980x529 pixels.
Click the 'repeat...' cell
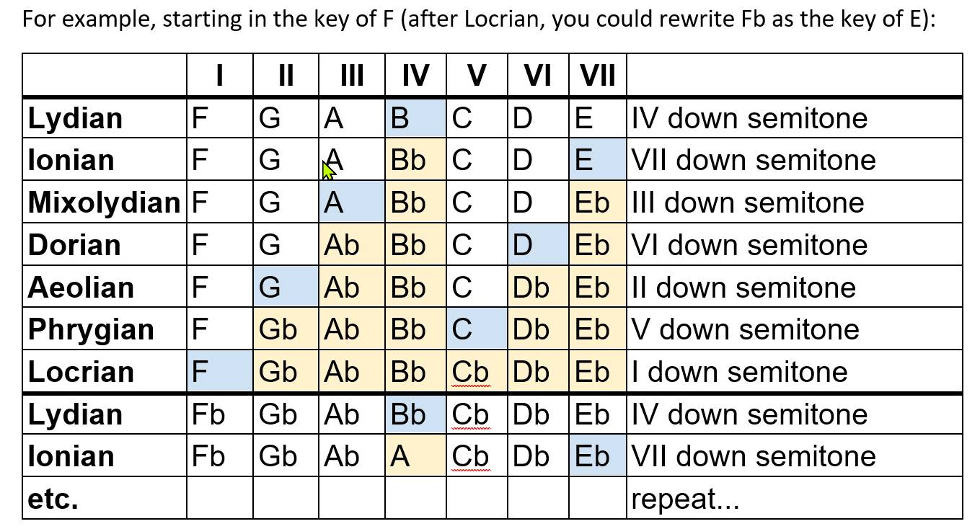coord(794,498)
